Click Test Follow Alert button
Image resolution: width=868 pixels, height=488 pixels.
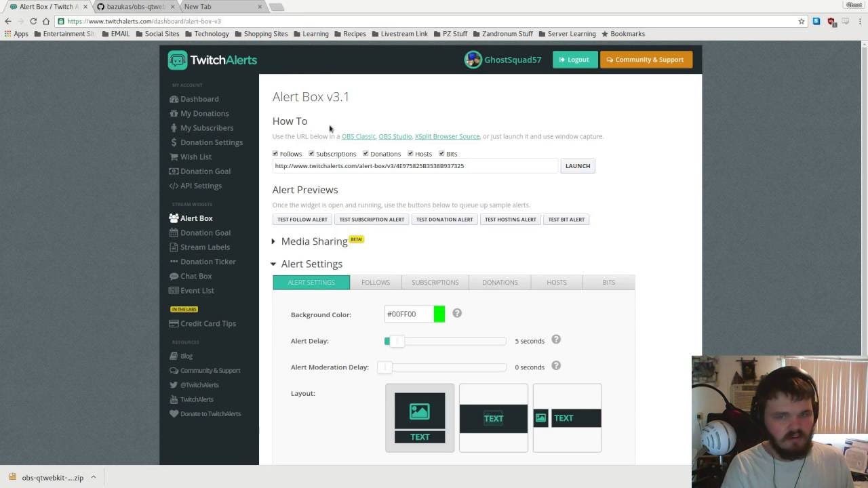point(302,220)
